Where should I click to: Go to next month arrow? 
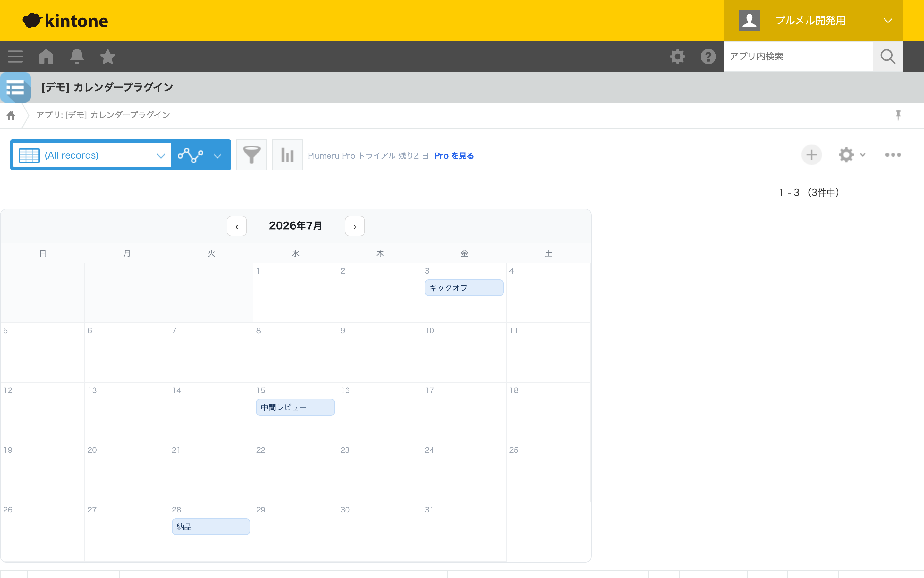355,226
